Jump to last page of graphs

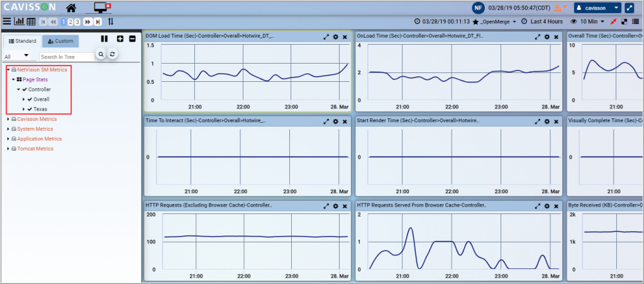point(97,22)
